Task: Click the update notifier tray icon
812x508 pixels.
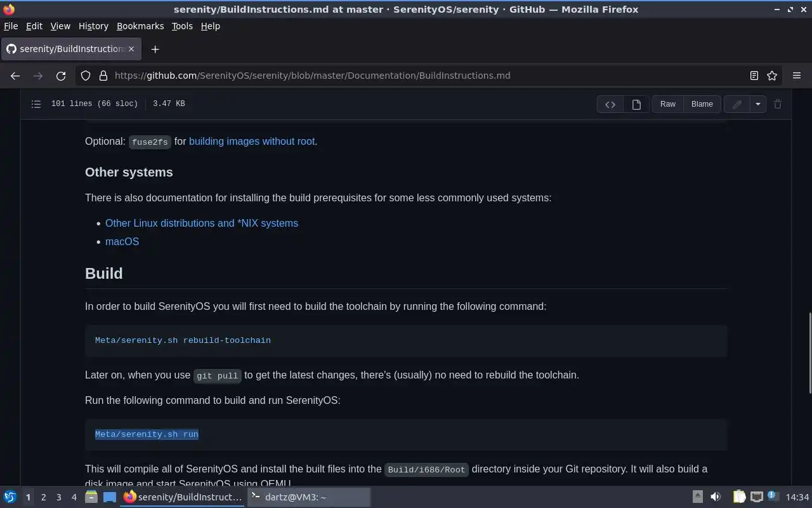Action: coord(773,497)
